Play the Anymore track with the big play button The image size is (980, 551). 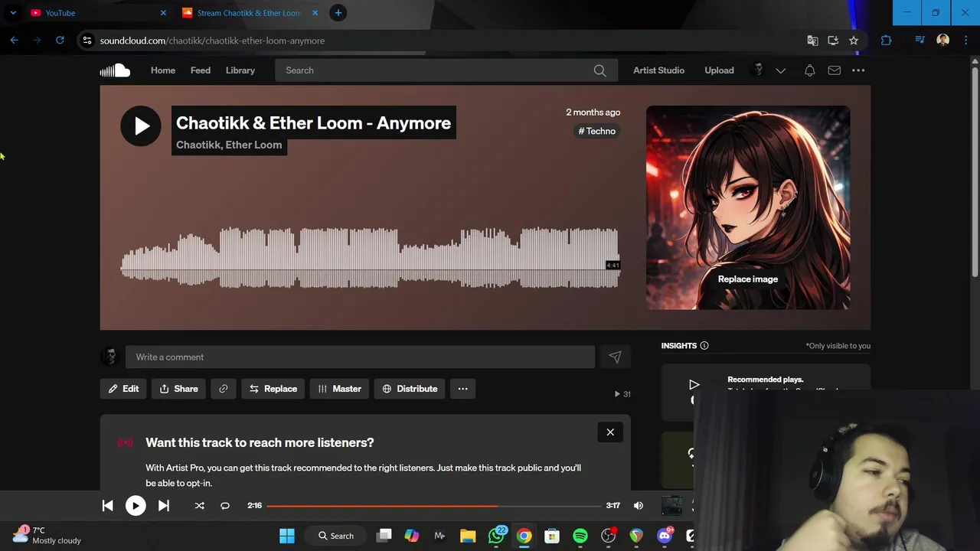[x=141, y=126]
